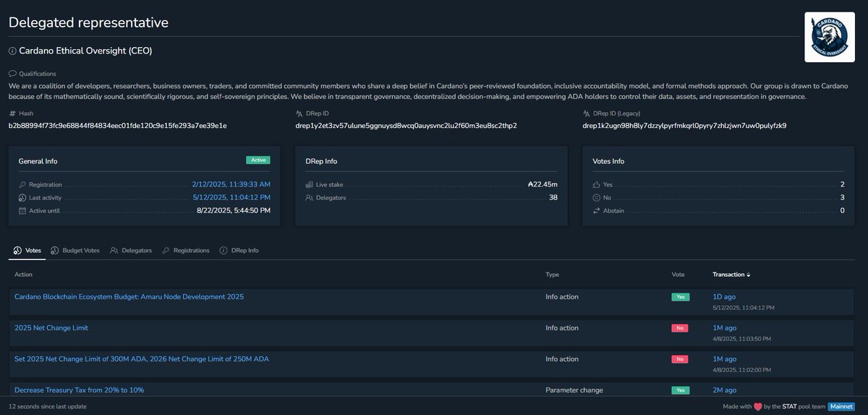
Task: Click the info icon beside Cardano Ethical Oversight
Action: point(12,51)
